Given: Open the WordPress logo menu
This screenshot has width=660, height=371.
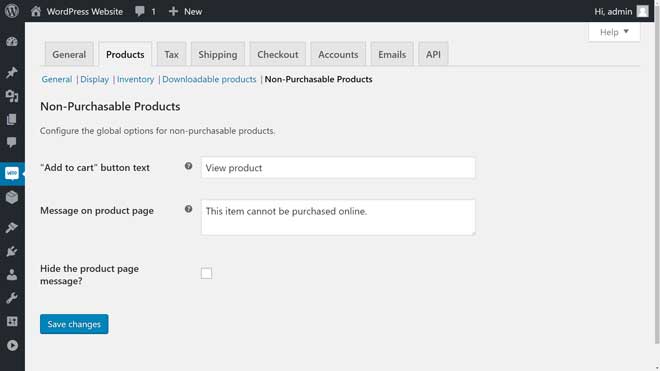Looking at the screenshot, I should [x=12, y=11].
